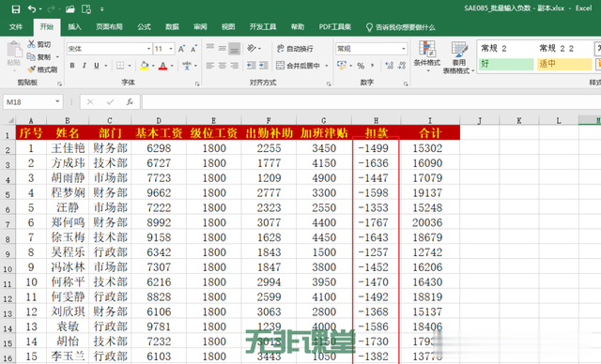The width and height of the screenshot is (601, 364).
Task: Click the Open folder icon in quick access toolbar
Action: pos(69,9)
